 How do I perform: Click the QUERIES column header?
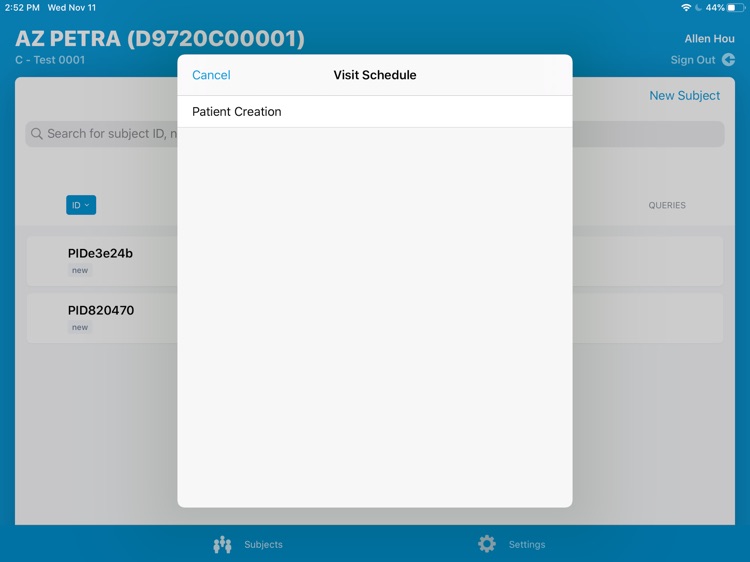click(x=667, y=205)
